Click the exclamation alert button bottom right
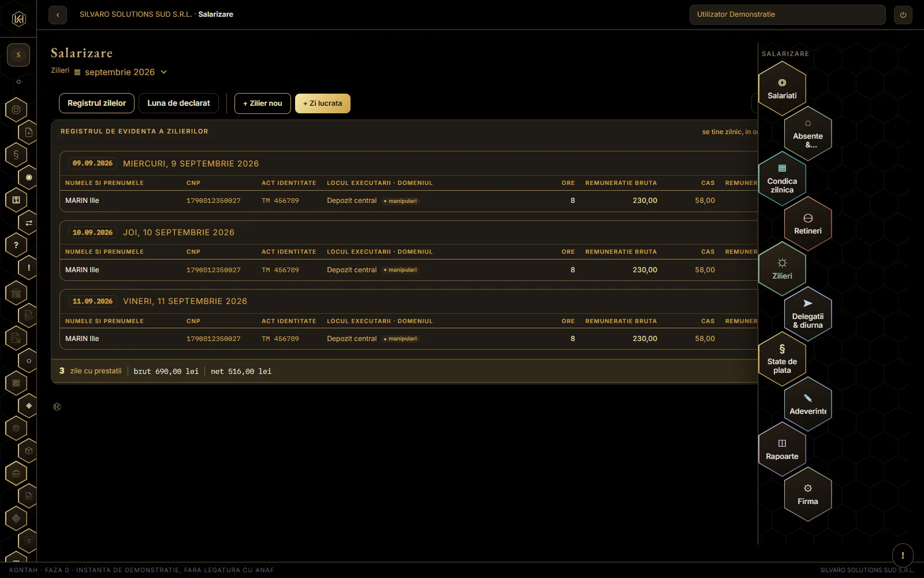The width and height of the screenshot is (924, 578). coord(903,555)
